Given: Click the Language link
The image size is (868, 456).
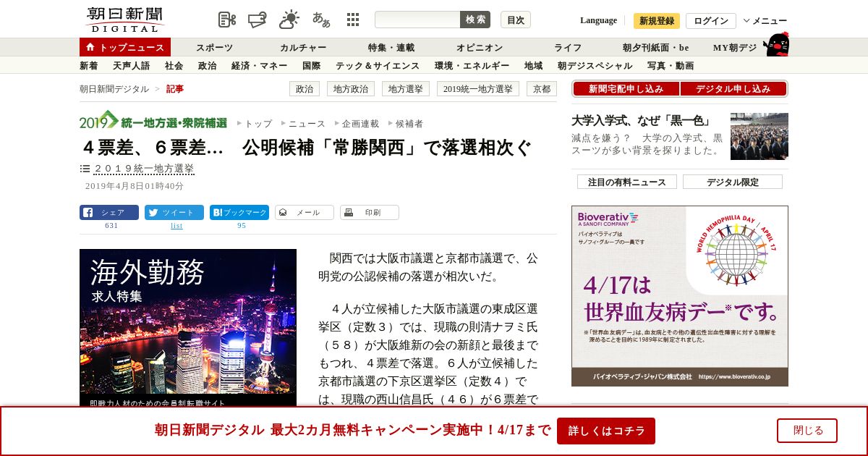Looking at the screenshot, I should 598,20.
